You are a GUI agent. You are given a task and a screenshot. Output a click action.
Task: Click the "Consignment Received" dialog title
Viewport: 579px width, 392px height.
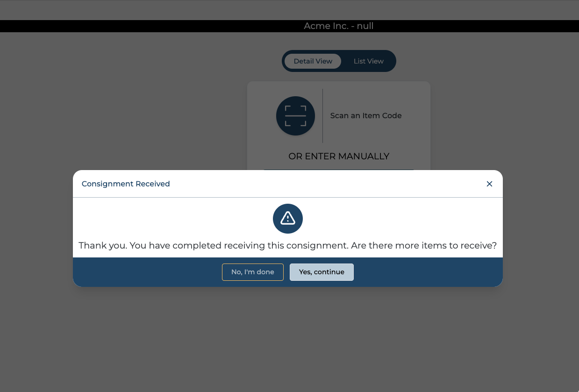(x=126, y=184)
